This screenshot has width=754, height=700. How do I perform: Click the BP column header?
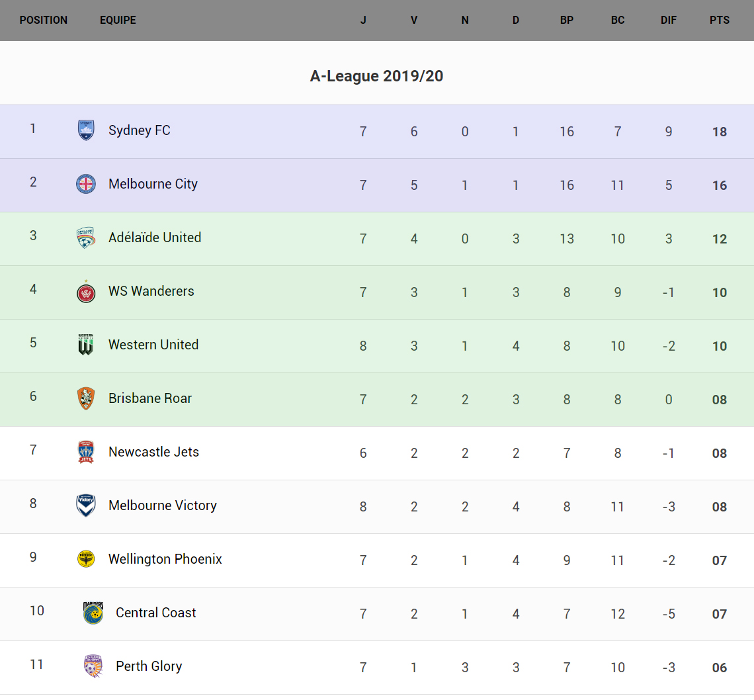pyautogui.click(x=567, y=20)
